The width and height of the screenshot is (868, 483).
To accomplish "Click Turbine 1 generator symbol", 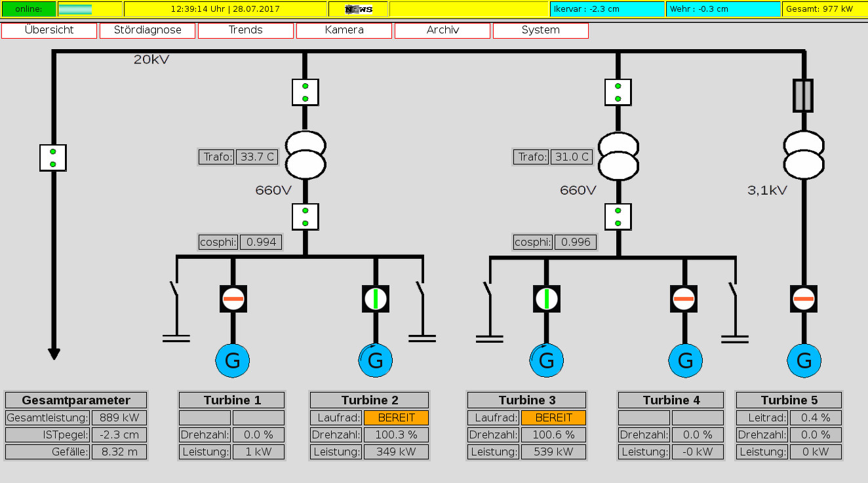I will 233,360.
